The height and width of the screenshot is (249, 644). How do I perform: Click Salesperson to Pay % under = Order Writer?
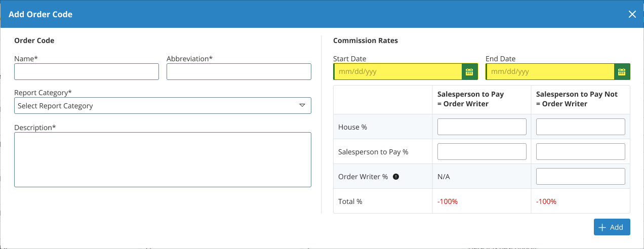481,152
